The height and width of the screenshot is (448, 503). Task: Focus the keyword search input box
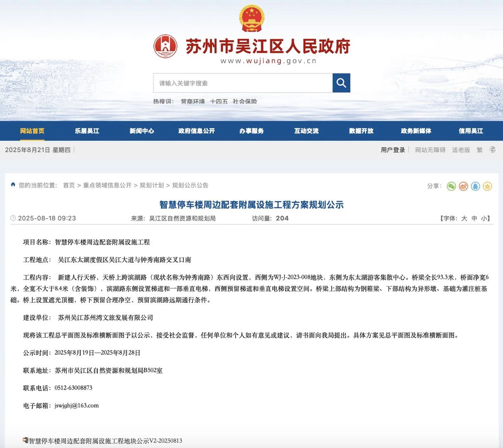point(243,83)
